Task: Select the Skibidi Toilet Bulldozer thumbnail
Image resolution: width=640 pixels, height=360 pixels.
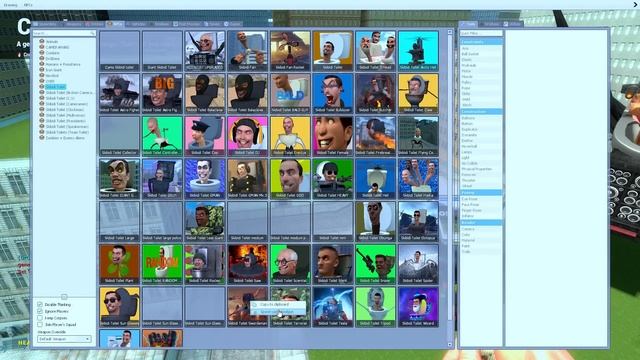Action: tap(333, 93)
